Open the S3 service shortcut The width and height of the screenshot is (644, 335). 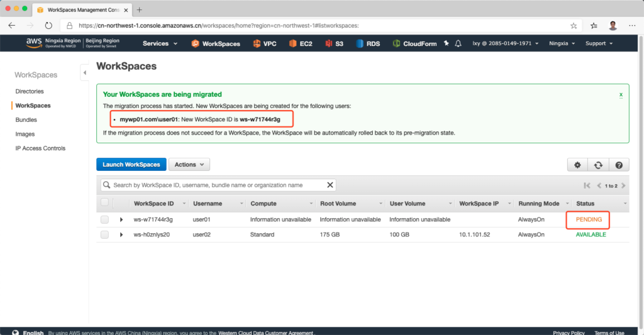point(334,43)
